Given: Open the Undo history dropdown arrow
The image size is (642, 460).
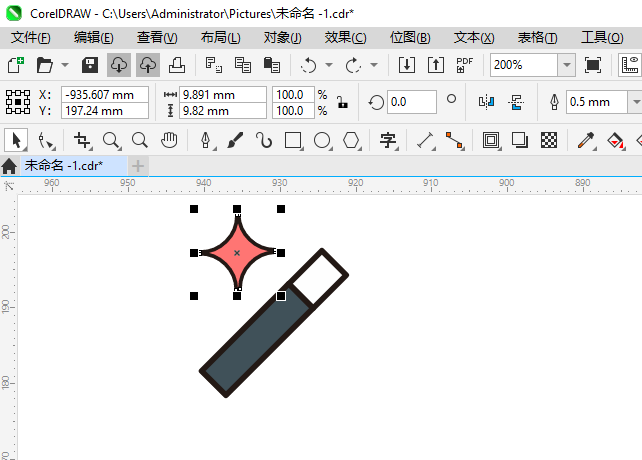Looking at the screenshot, I should (329, 65).
